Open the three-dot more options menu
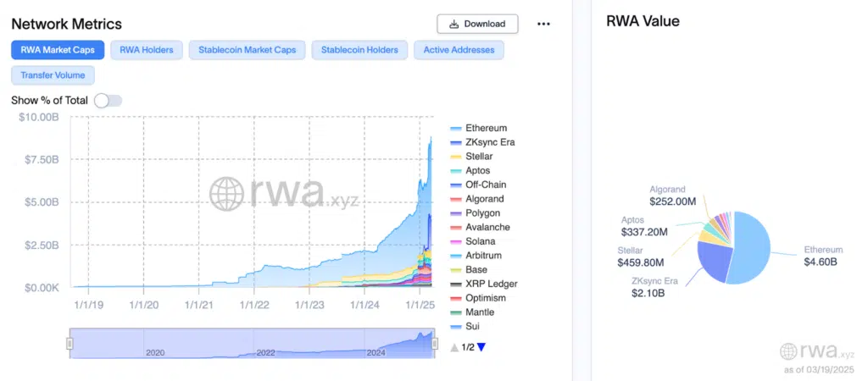This screenshot has height=381, width=868. point(543,24)
